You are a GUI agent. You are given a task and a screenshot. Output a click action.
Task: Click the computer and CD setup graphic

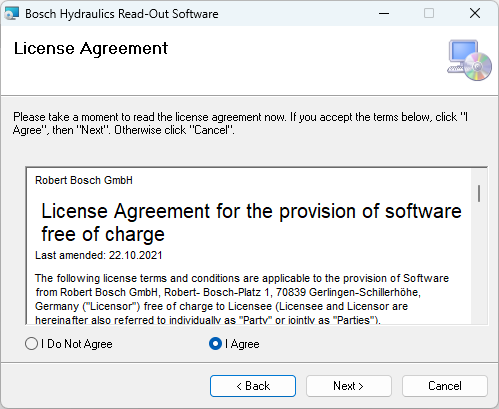tap(469, 60)
